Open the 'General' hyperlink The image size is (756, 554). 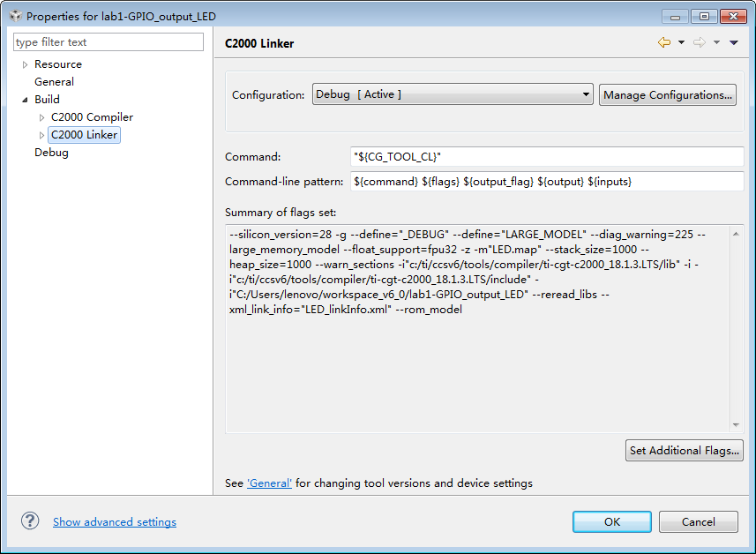click(269, 483)
